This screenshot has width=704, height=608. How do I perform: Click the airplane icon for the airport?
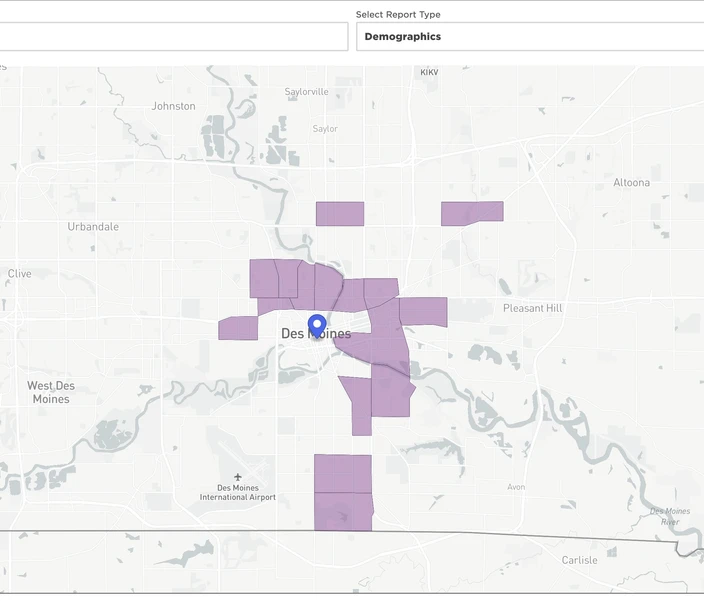(x=238, y=477)
